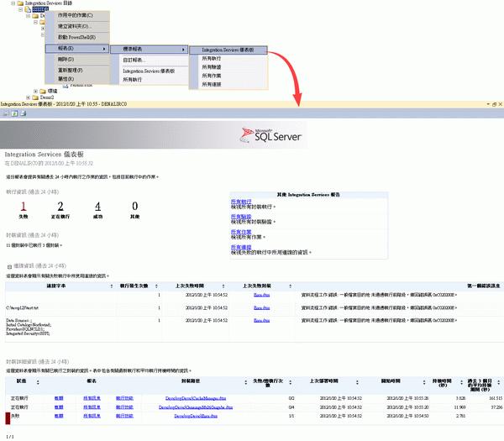The image size is (504, 441).
Task: Select highlighted Integration Services 儀表板 standard report
Action: pos(228,50)
